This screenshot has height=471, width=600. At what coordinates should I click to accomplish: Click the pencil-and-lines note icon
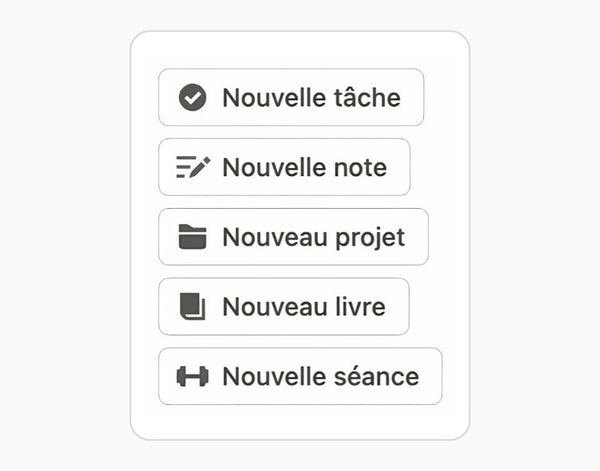click(193, 167)
